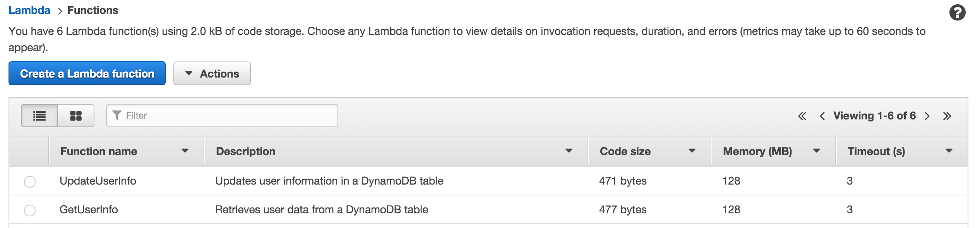980x228 pixels.
Task: Go to the first page of functions
Action: (x=803, y=116)
